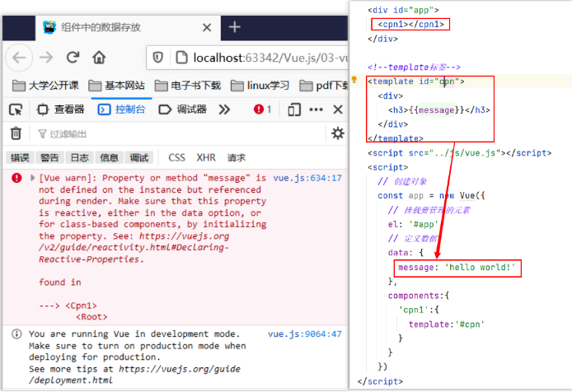This screenshot has width=572, height=392.
Task: Open the vuejs.org deployment guide link
Action: click(x=135, y=375)
